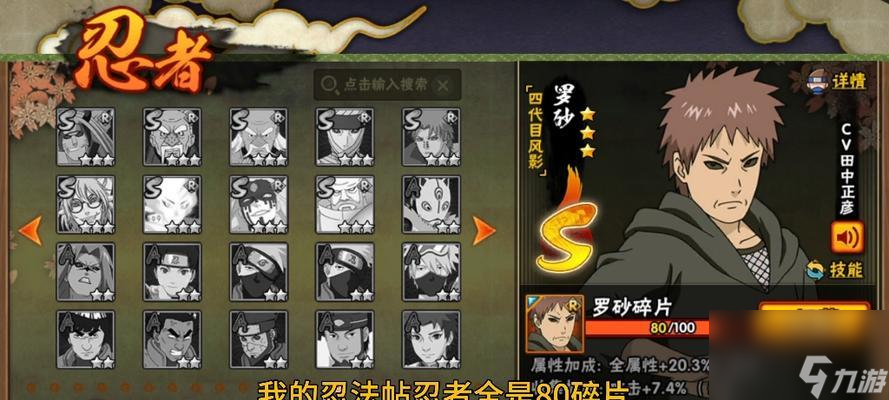Go to the previous ninja page arrow
This screenshot has height=400, width=889.
[31, 231]
